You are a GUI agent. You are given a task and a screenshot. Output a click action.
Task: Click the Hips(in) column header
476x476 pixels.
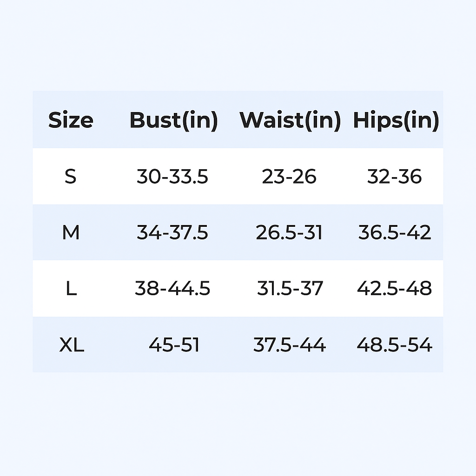(396, 120)
